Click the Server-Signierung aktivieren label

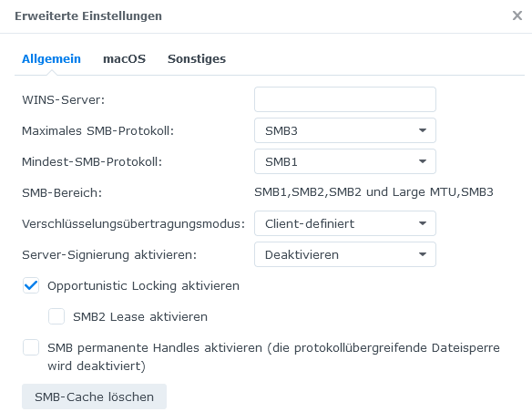click(x=109, y=255)
